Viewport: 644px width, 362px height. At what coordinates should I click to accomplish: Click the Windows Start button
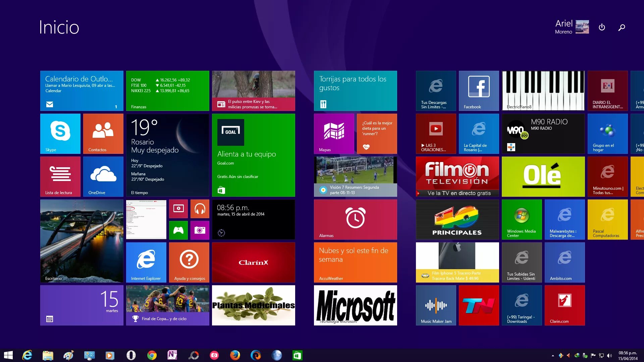(x=8, y=355)
